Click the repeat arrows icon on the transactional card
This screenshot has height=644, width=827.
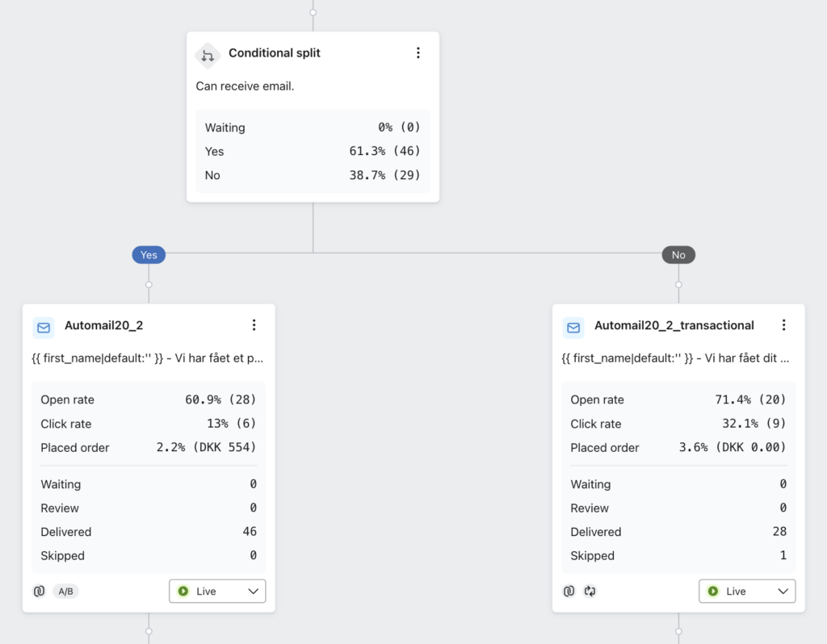590,592
